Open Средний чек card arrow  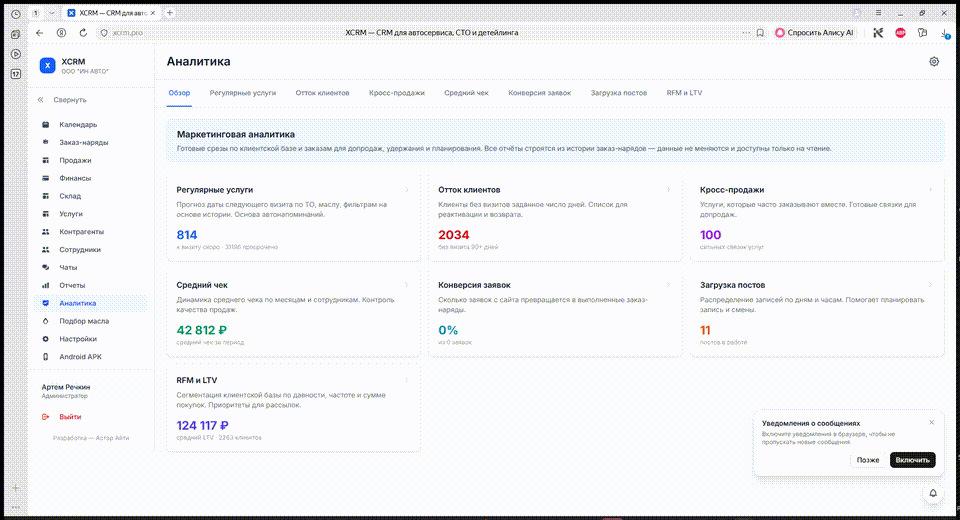(407, 285)
